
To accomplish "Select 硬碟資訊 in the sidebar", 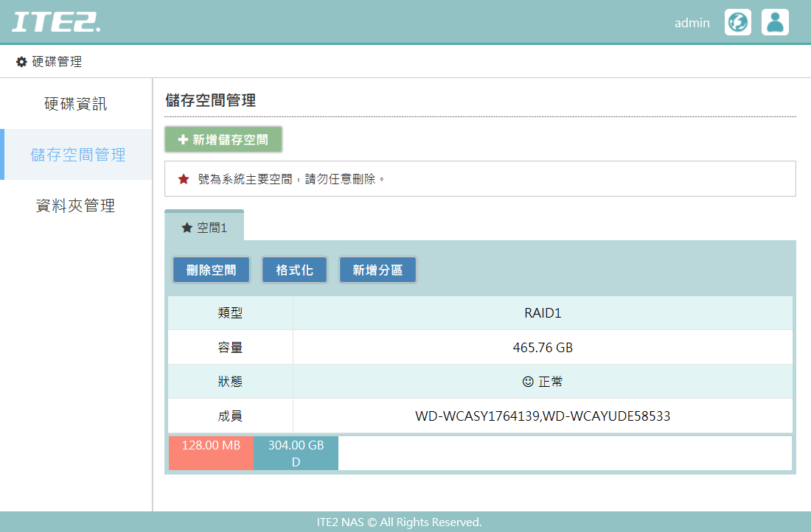I will pyautogui.click(x=76, y=103).
